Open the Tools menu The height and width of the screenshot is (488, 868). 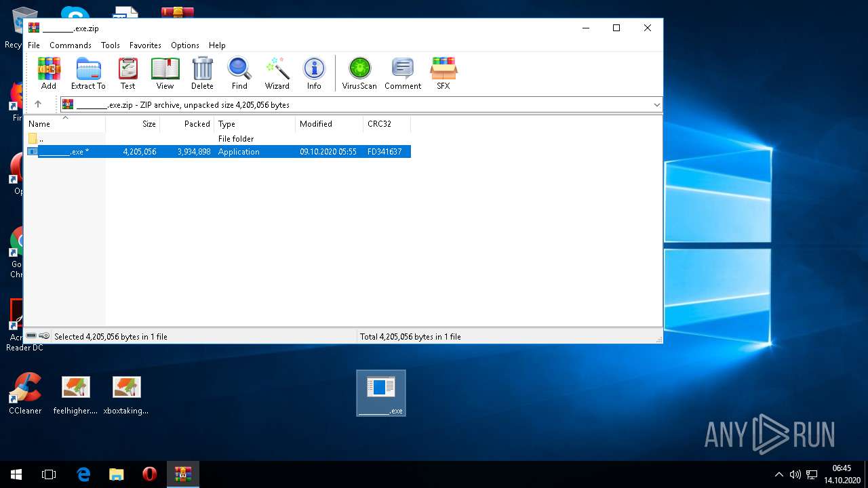(x=111, y=45)
